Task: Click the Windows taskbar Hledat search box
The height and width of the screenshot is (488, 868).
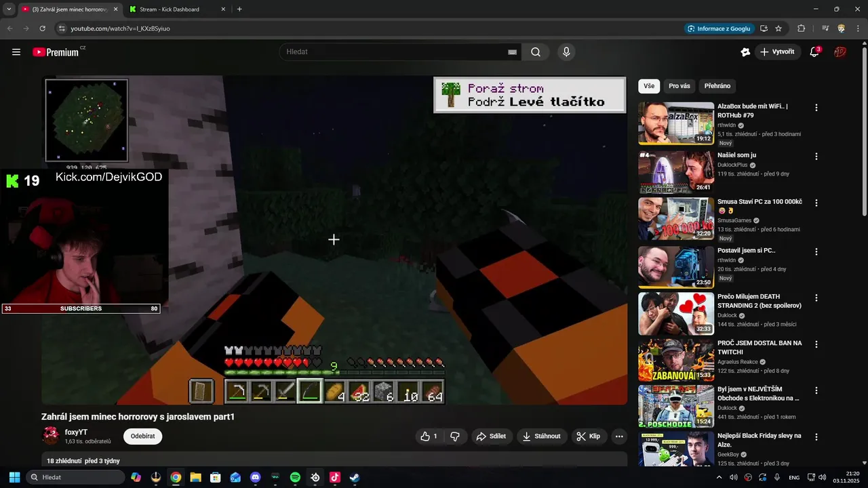Action: [75, 477]
